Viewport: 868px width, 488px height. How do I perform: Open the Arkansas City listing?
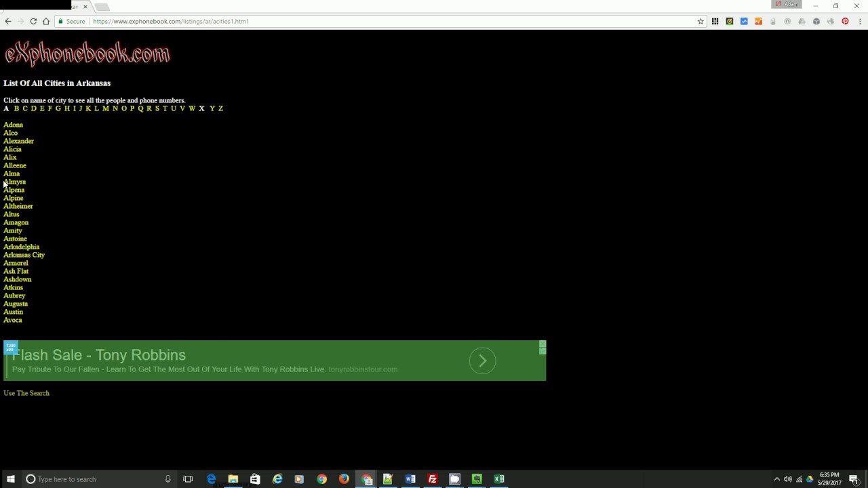click(24, 255)
